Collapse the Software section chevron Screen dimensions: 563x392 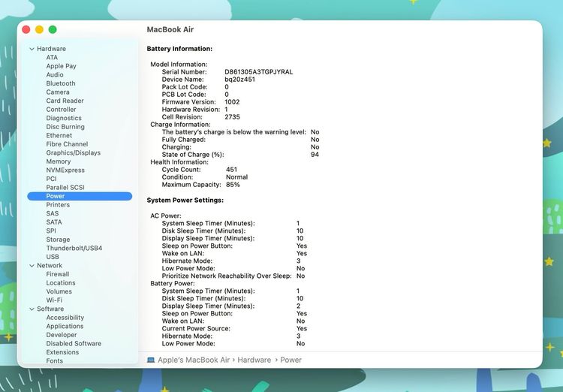click(x=32, y=309)
